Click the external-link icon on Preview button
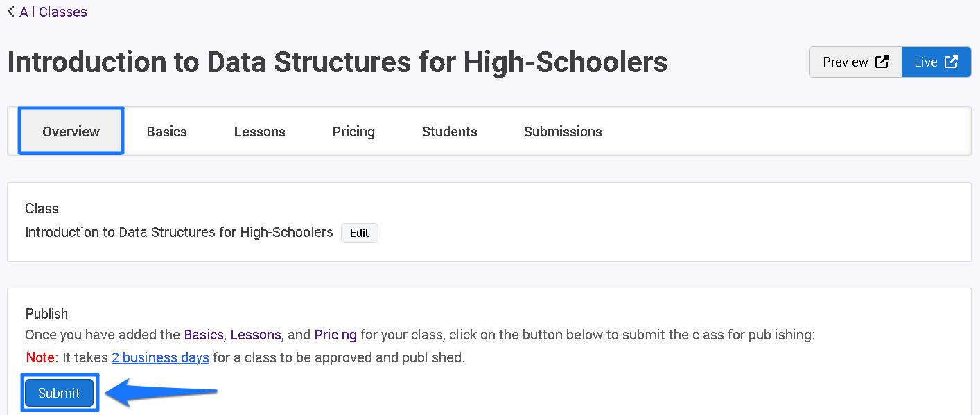980x415 pixels. click(x=882, y=62)
